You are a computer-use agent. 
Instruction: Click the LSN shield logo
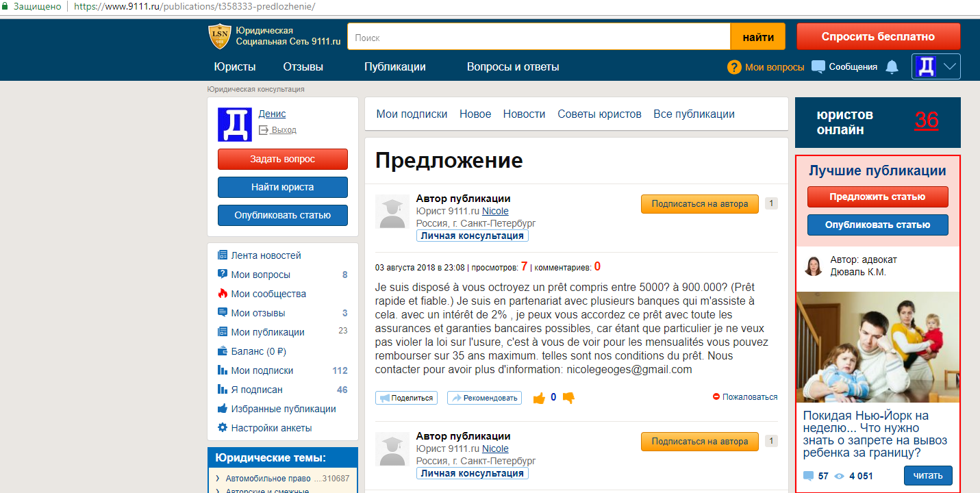pyautogui.click(x=219, y=36)
